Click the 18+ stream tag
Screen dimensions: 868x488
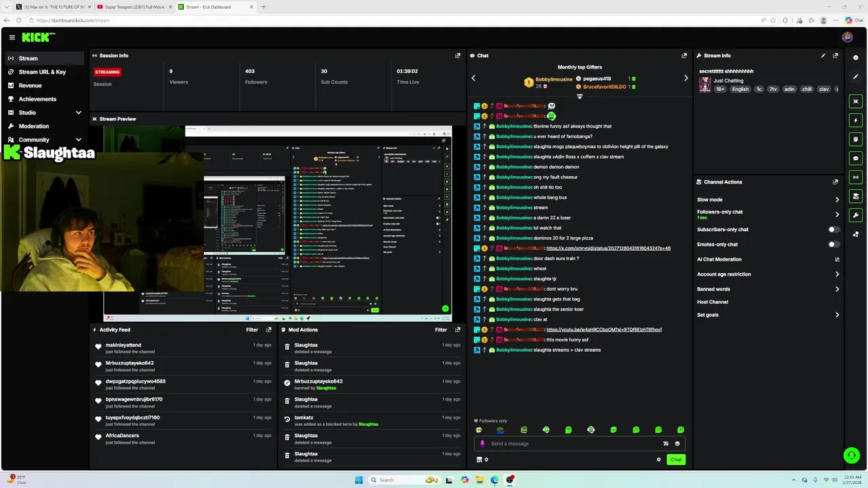pyautogui.click(x=720, y=89)
